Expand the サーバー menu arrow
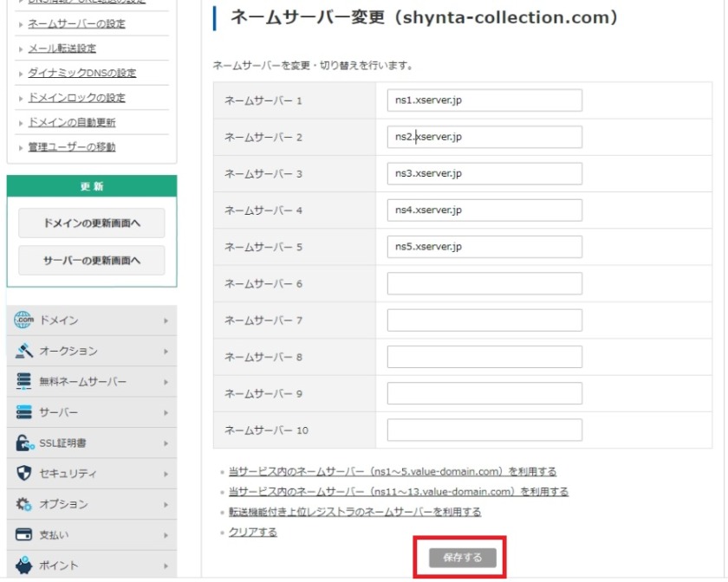The height and width of the screenshot is (582, 728). pos(166,412)
